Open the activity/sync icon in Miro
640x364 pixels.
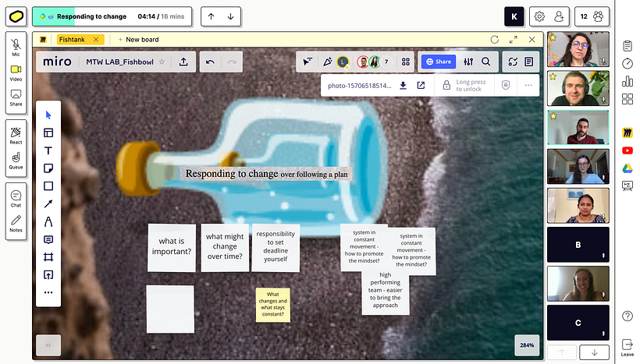[x=513, y=62]
